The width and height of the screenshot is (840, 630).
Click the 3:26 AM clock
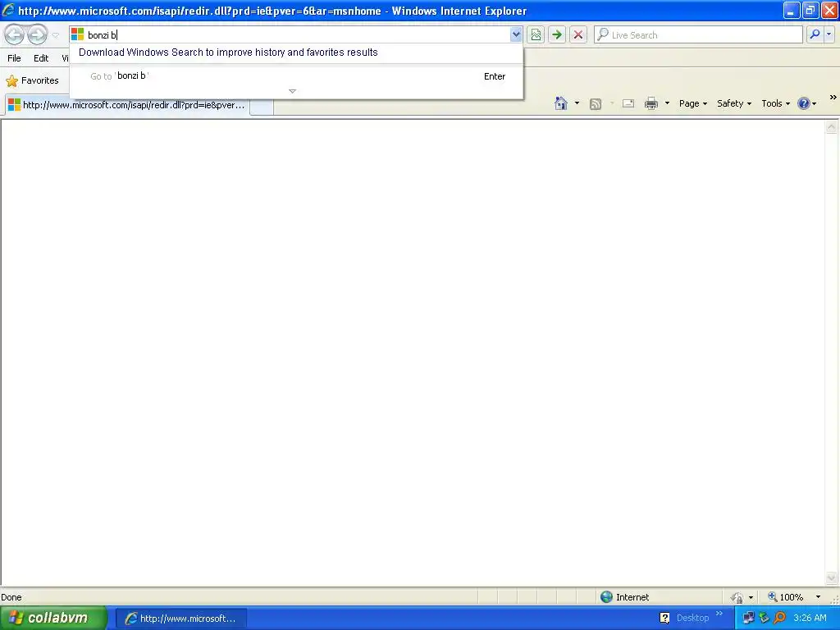[810, 618]
